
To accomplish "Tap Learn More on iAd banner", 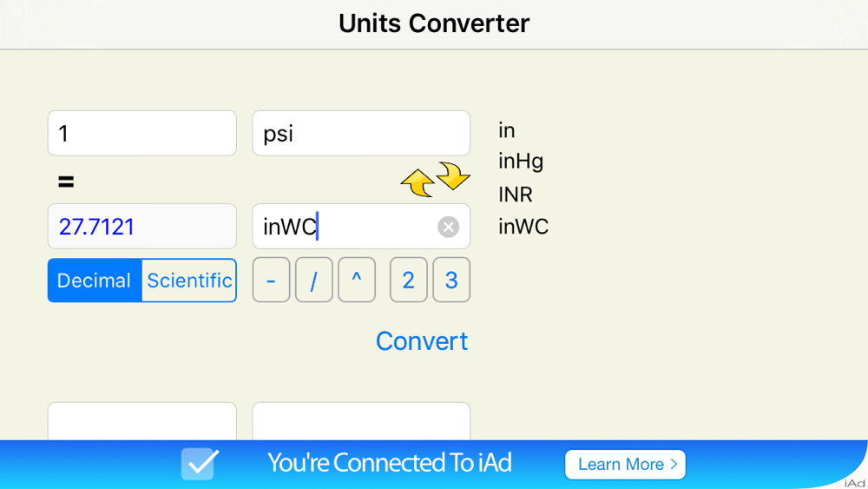I will tap(625, 465).
